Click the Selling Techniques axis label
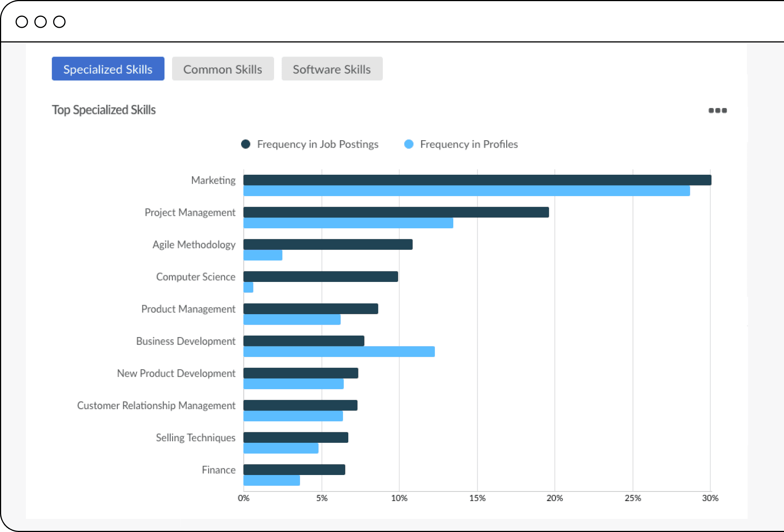Viewport: 784px width, 532px height. (x=196, y=438)
